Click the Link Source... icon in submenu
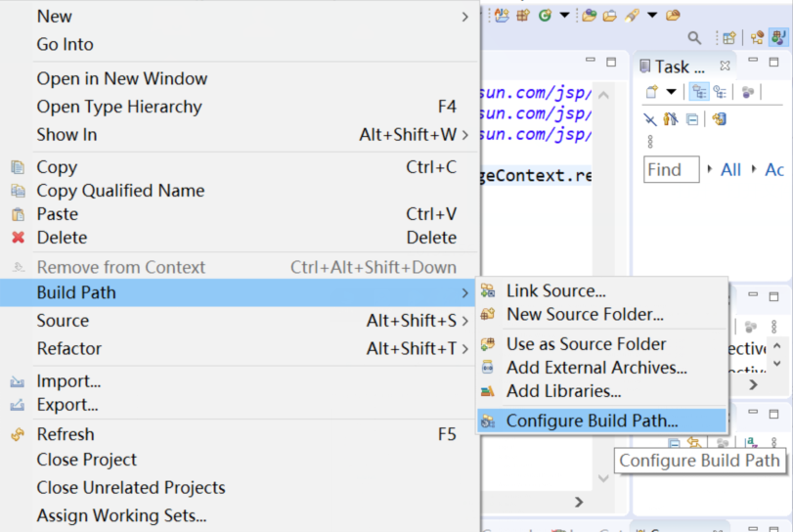Image resolution: width=793 pixels, height=532 pixels. (x=488, y=290)
